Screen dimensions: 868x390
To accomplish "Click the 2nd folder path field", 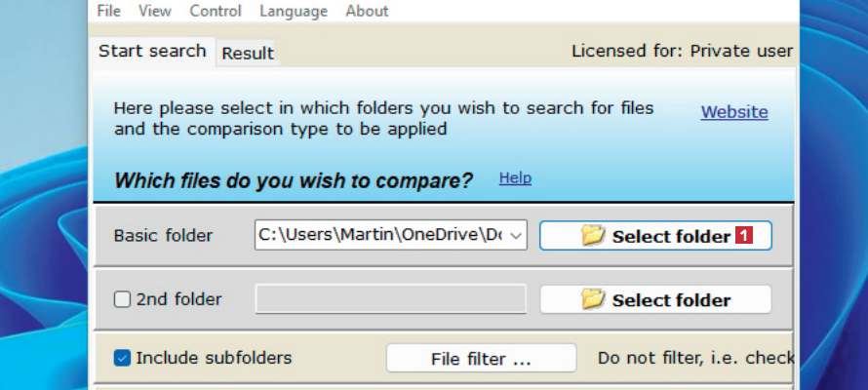I will pos(390,300).
